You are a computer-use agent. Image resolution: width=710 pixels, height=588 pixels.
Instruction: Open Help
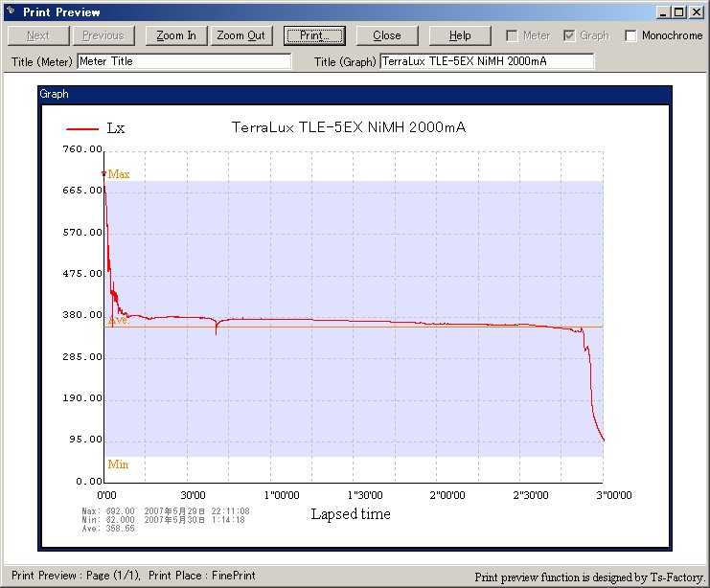click(x=460, y=35)
